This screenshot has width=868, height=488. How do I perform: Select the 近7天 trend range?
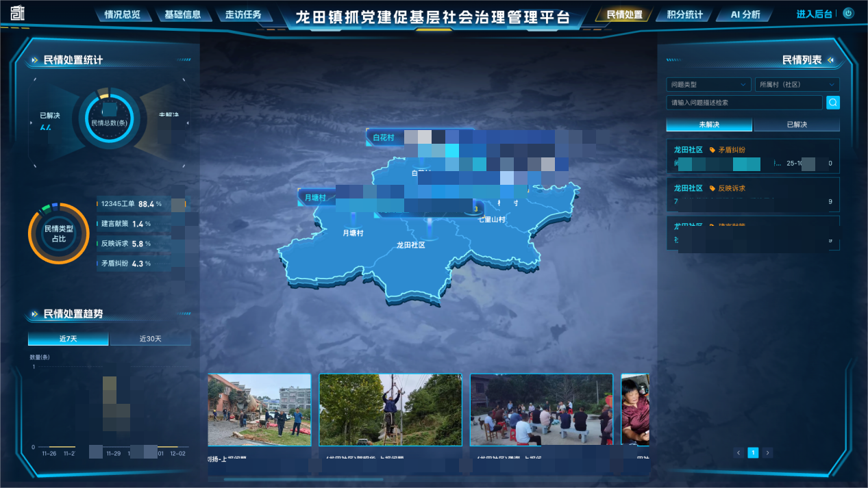click(x=68, y=339)
